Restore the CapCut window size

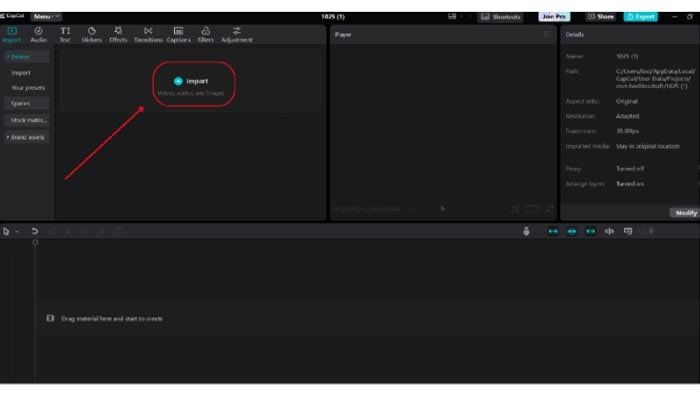[690, 17]
